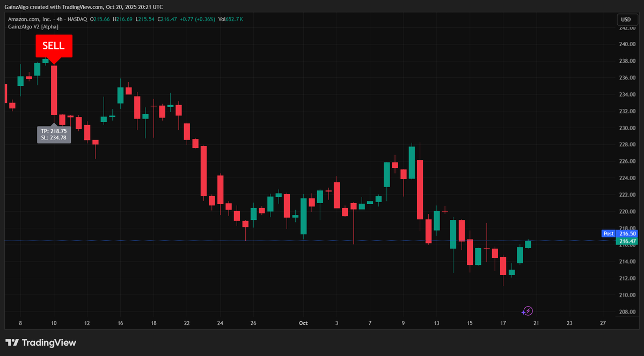Image resolution: width=644 pixels, height=356 pixels.
Task: Click the 27 date label on time axis
Action: pyautogui.click(x=603, y=323)
